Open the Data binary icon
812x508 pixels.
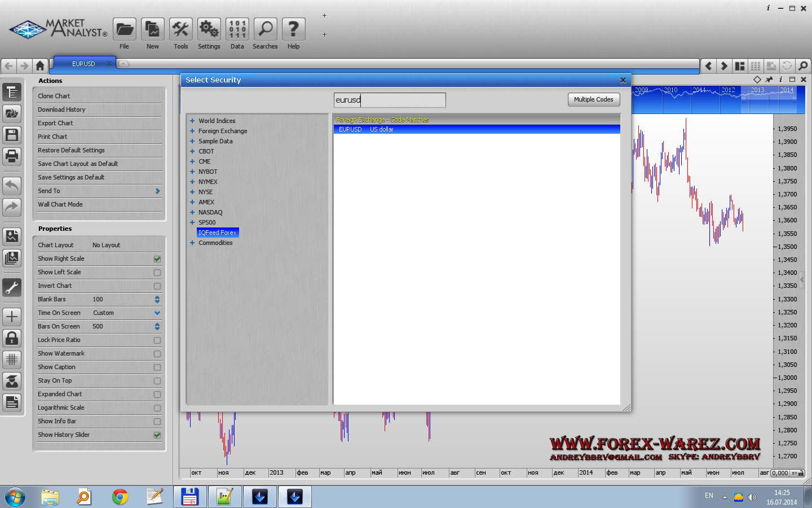coord(237,29)
